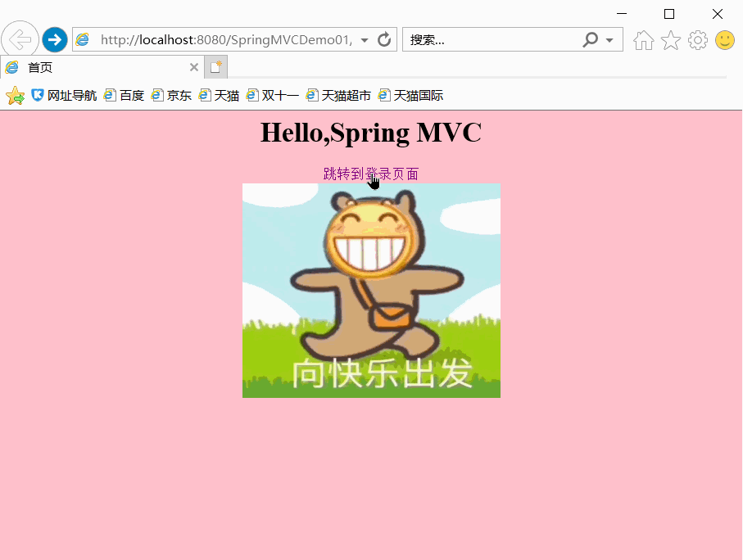Open the Tools gear menu
The height and width of the screenshot is (560, 743).
(698, 39)
